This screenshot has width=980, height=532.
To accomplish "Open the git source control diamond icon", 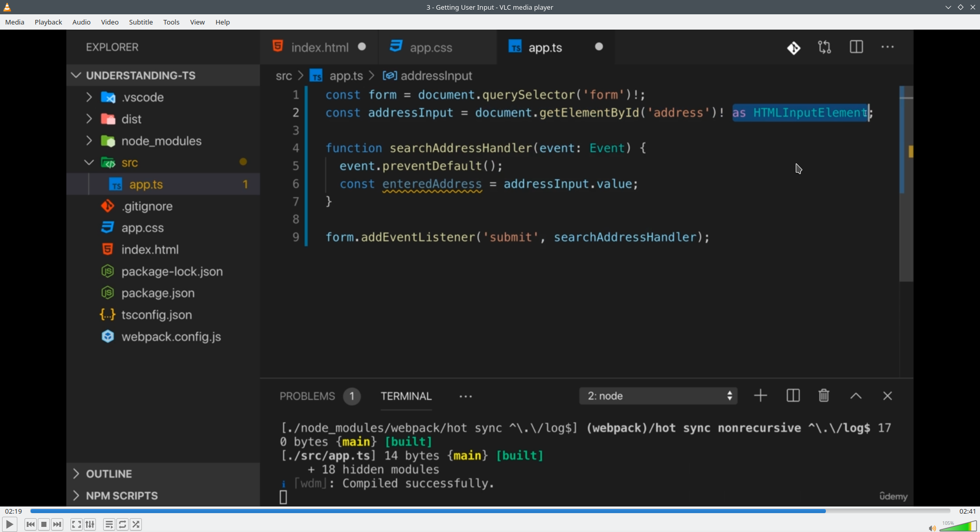I will tap(794, 47).
